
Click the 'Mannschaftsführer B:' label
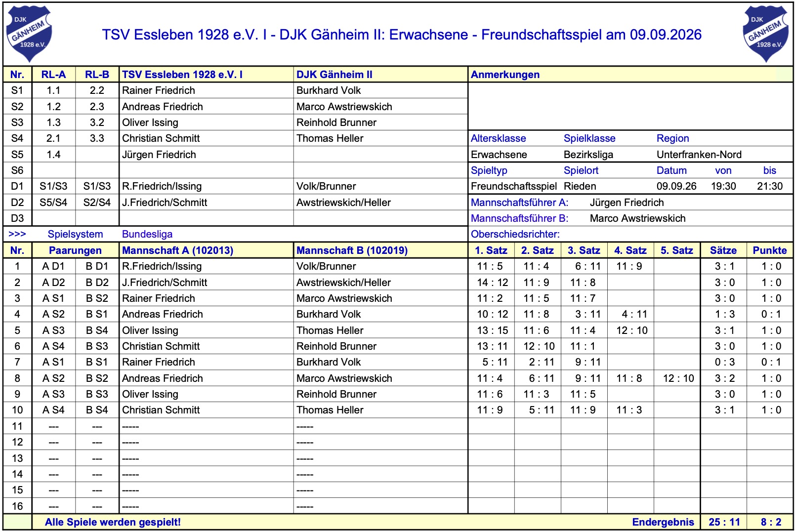coord(520,218)
